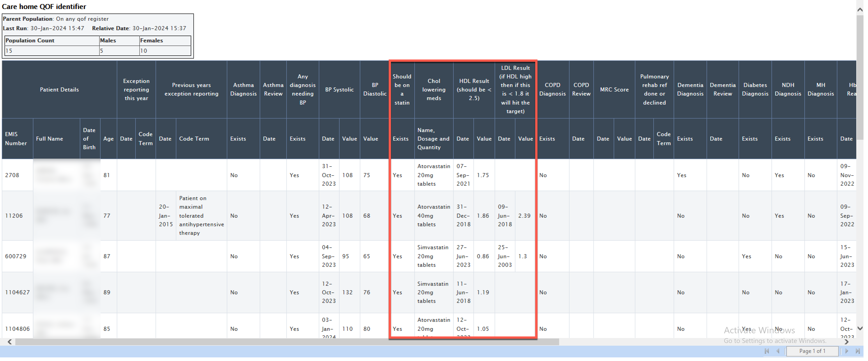Click the Dementia Diagnosis header
Screen dimensions: 868x361
690,90
